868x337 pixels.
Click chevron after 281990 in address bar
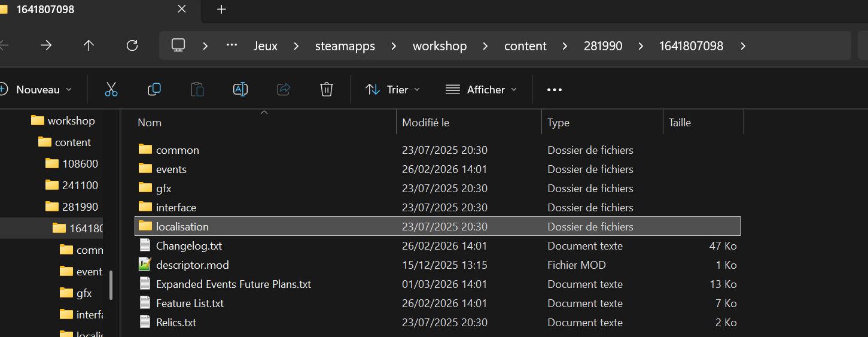tap(641, 46)
